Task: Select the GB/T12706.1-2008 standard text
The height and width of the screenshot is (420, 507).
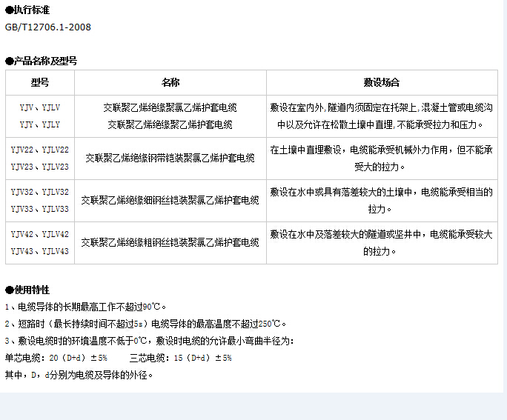Action: 48,27
